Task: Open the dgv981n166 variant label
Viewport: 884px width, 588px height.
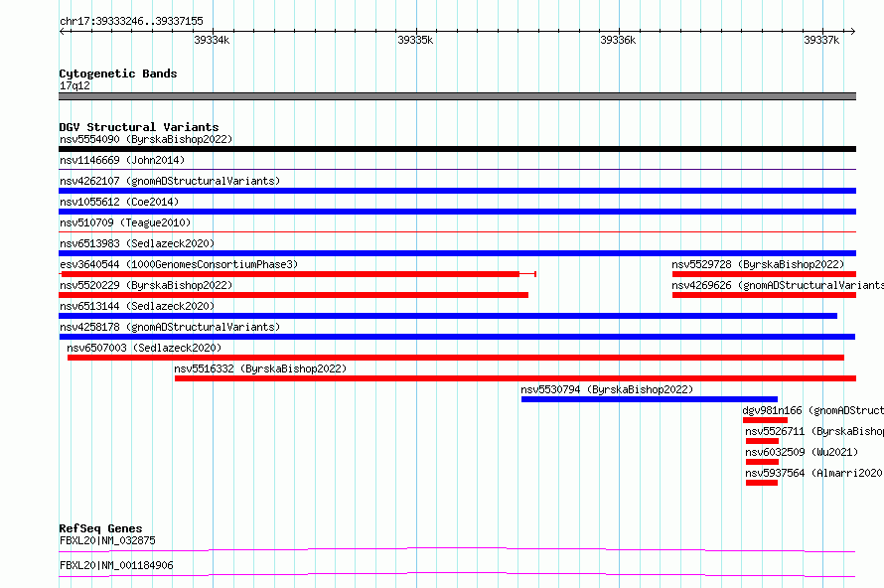Action: [x=812, y=410]
